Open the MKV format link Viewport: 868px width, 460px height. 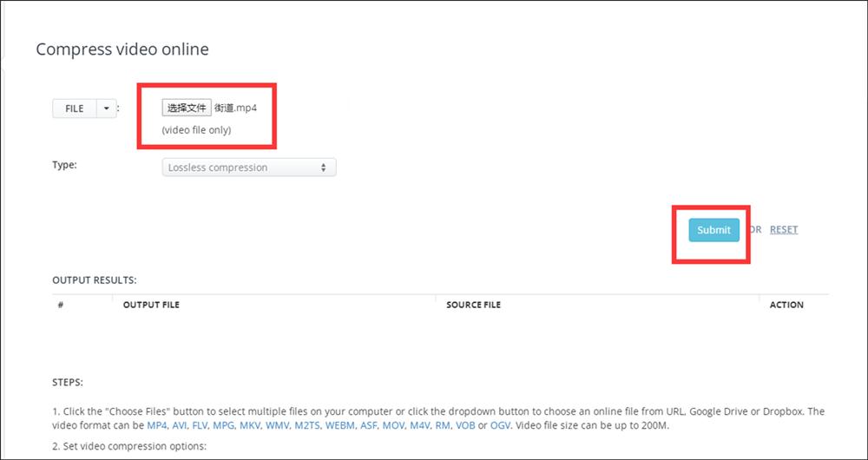tap(250, 425)
